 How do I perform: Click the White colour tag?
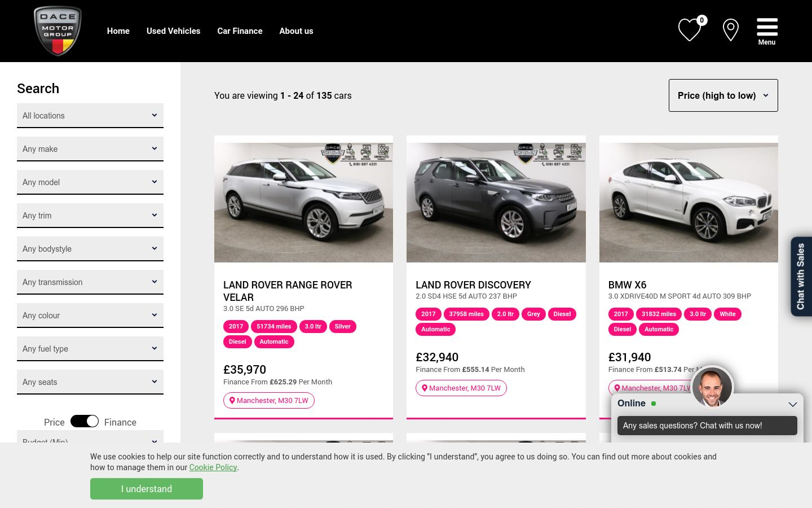pyautogui.click(x=727, y=314)
